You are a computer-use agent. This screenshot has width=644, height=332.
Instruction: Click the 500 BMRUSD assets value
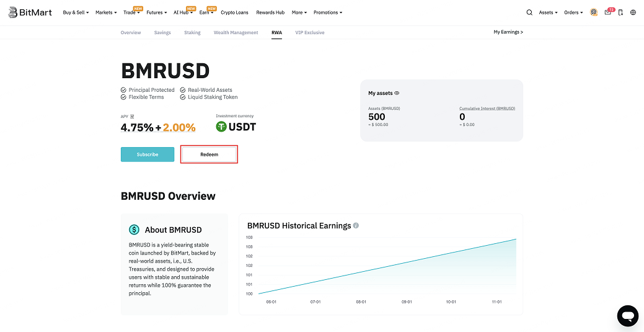(x=377, y=117)
